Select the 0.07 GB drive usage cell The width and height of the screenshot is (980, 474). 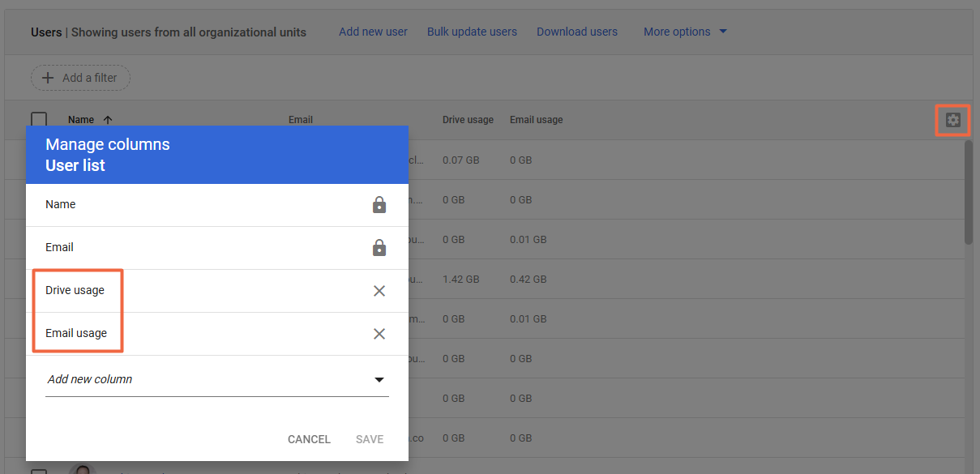pyautogui.click(x=460, y=160)
